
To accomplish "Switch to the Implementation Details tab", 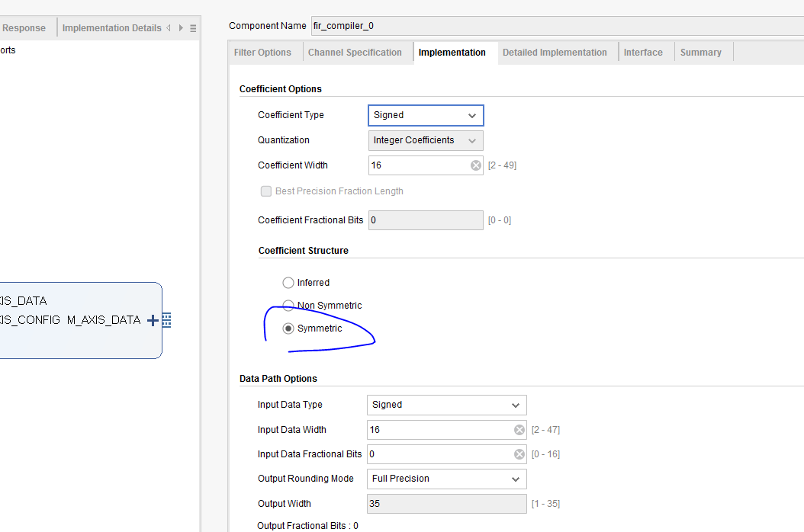I will point(112,28).
